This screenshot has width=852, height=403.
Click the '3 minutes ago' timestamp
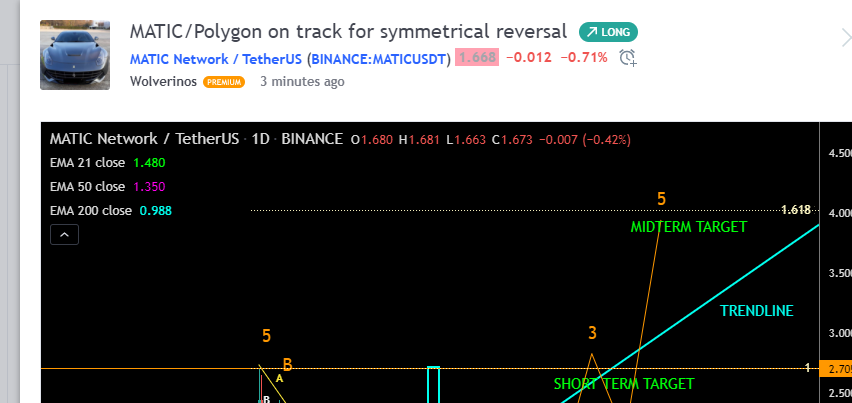tap(302, 82)
